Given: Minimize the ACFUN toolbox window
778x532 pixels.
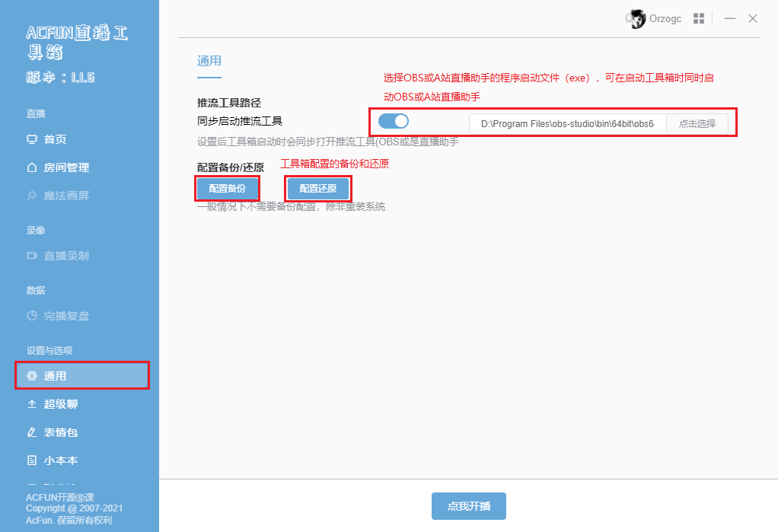Looking at the screenshot, I should tap(729, 19).
